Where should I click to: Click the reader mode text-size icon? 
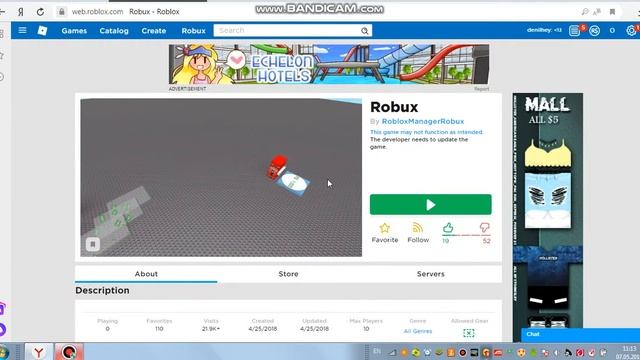(x=597, y=12)
